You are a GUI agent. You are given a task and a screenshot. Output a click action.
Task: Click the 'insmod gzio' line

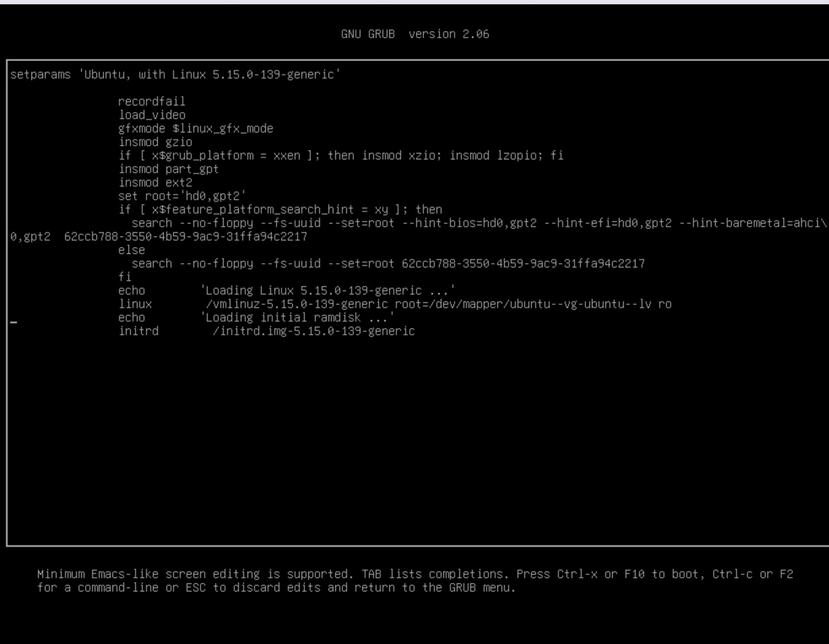[x=155, y=142]
